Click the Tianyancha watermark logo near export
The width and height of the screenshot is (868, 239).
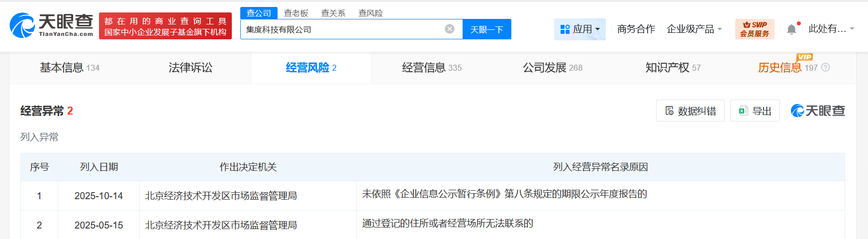818,111
